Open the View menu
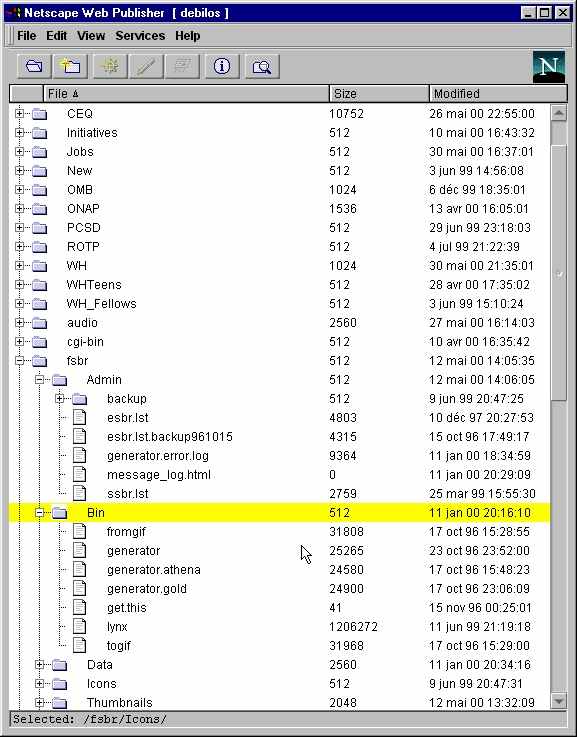The width and height of the screenshot is (577, 737). pyautogui.click(x=91, y=36)
